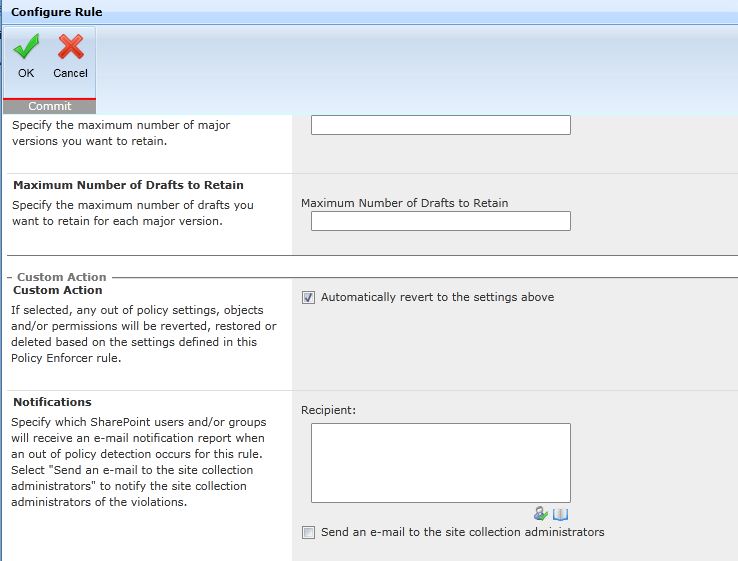Click the Custom Action section divider legend
The width and height of the screenshot is (738, 561).
point(61,277)
